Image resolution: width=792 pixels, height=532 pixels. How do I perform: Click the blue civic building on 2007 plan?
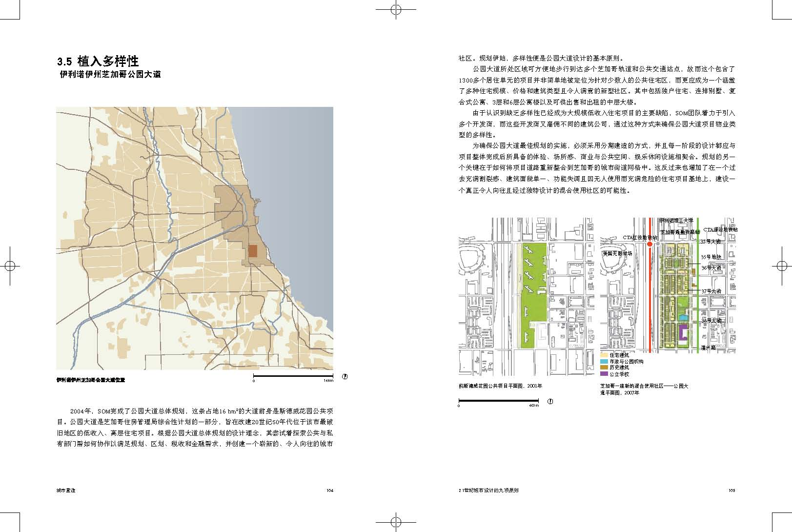pos(682,318)
